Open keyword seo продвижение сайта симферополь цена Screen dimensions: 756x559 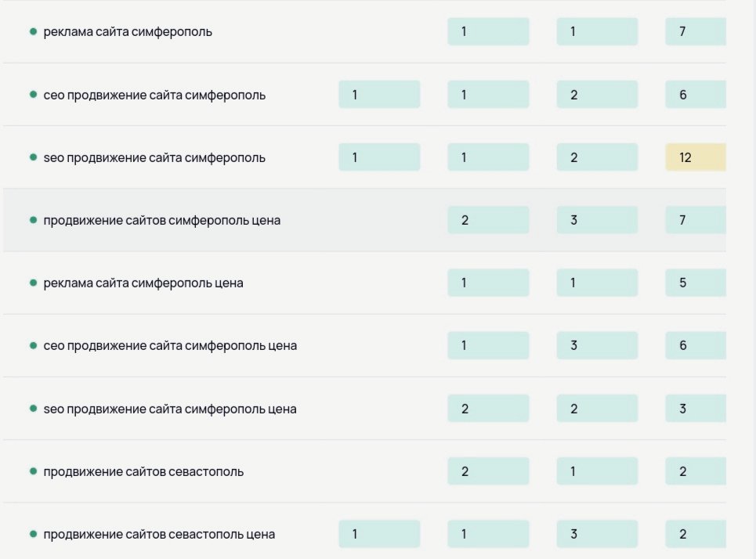click(170, 409)
